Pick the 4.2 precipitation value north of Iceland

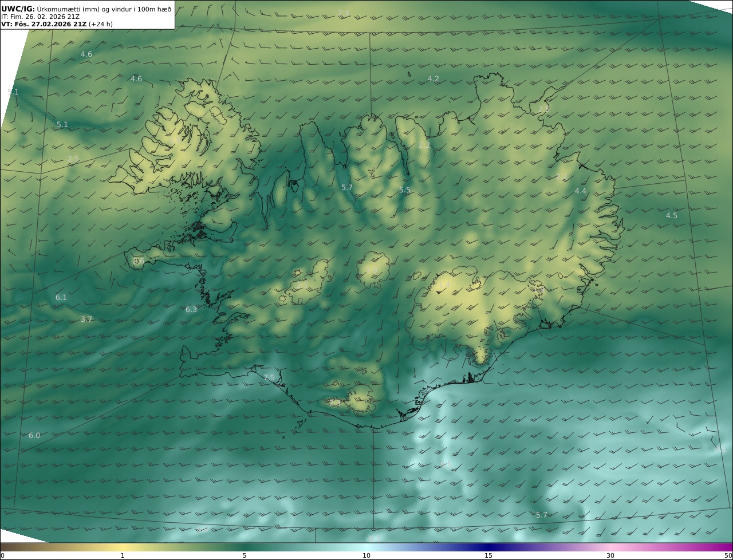point(433,79)
